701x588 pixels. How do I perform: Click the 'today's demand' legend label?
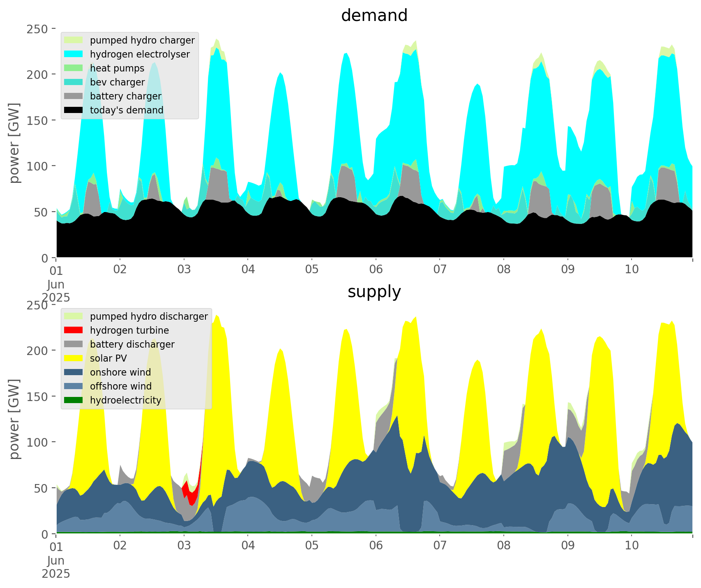coord(127,110)
